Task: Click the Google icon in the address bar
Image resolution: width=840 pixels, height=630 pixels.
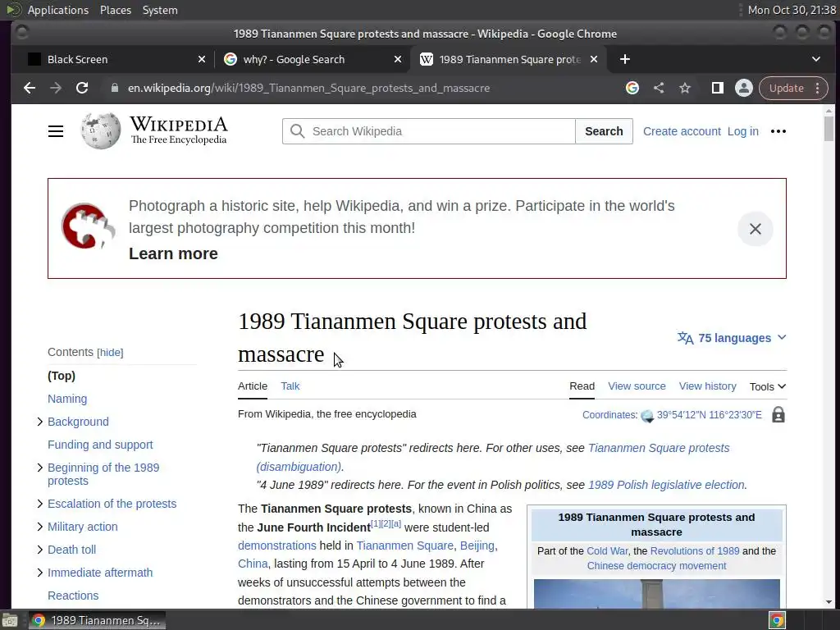Action: click(632, 88)
